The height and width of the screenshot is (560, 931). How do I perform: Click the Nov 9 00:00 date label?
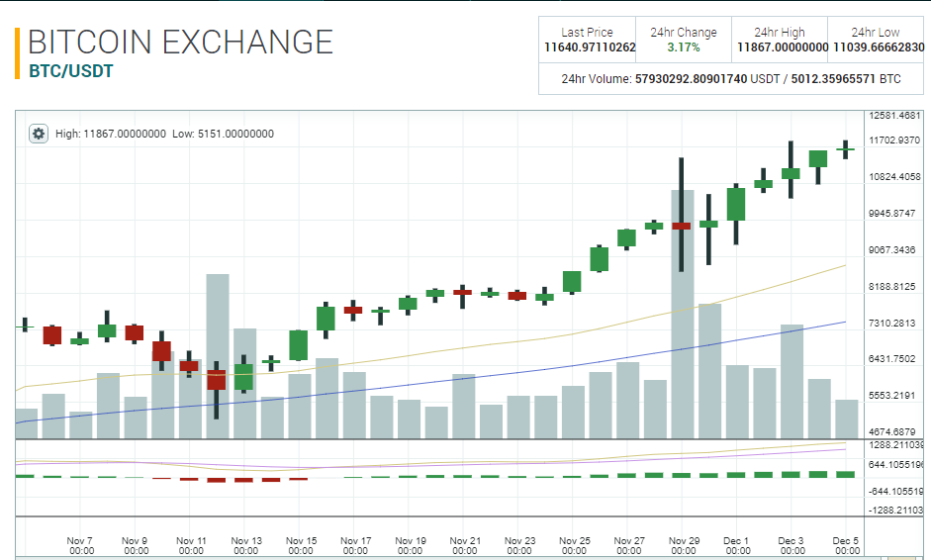point(135,546)
